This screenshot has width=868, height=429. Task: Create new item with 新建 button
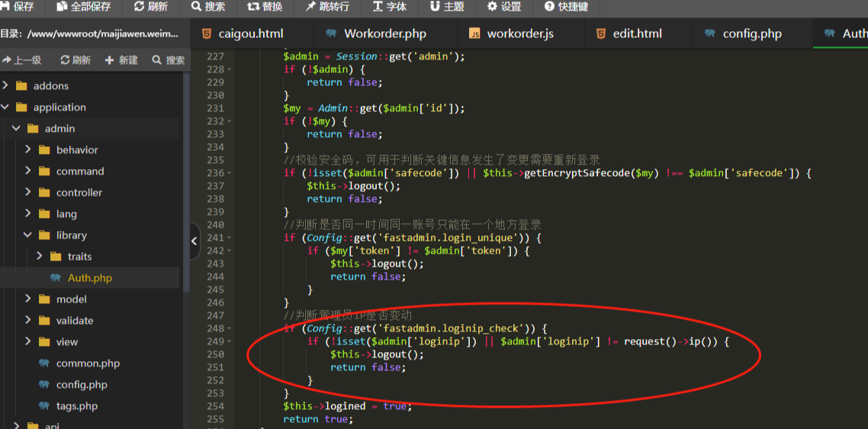pyautogui.click(x=122, y=59)
